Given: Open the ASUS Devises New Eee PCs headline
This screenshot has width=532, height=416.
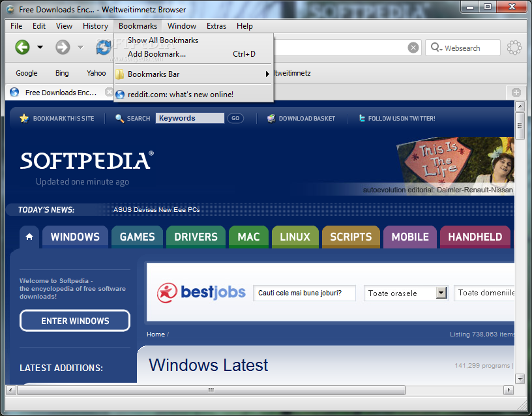Looking at the screenshot, I should pos(156,210).
